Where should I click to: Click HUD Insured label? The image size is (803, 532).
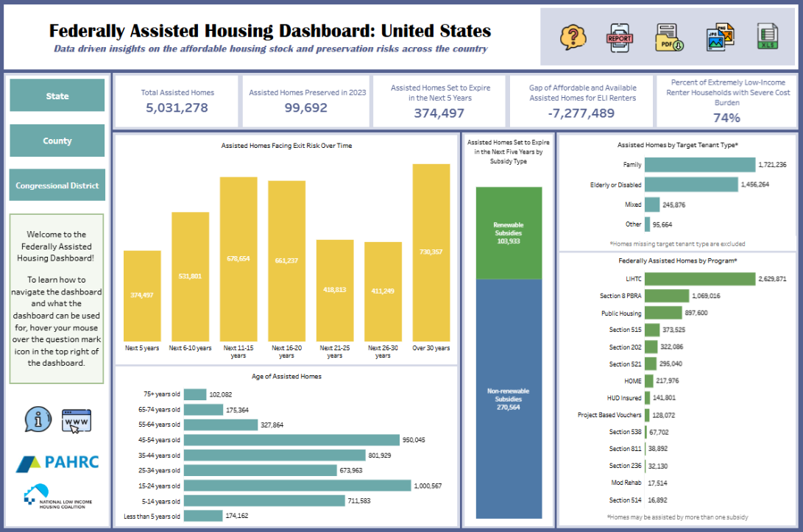(x=623, y=398)
